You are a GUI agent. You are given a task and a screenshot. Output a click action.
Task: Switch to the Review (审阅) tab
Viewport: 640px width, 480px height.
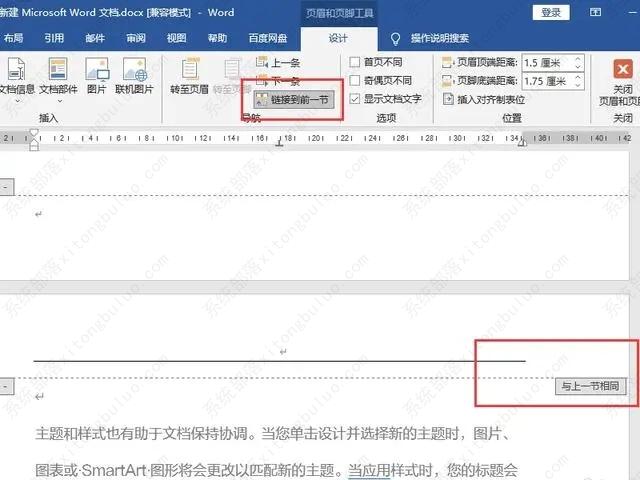(136, 38)
